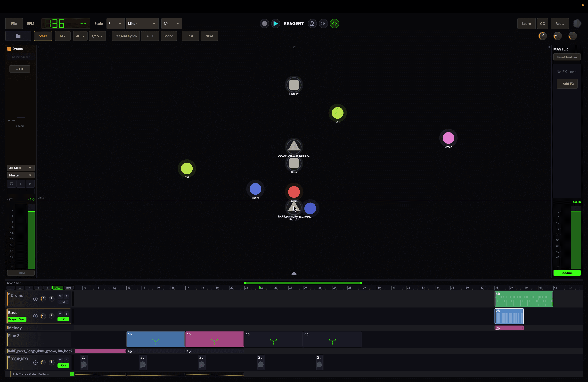Select the red Kick node
Image resolution: width=588 pixels, height=382 pixels.
point(294,192)
